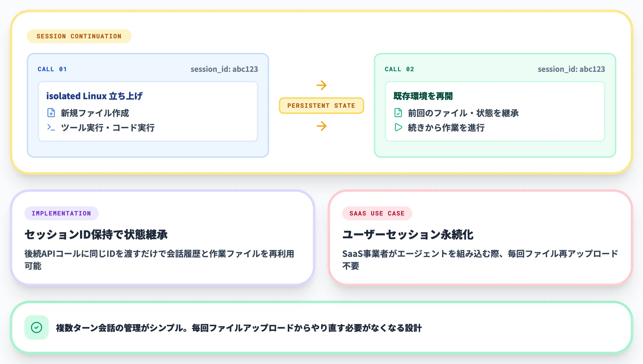Viewport: 643px width, 364px height.
Task: Click the play icon beside 続きから作業を進行
Action: click(398, 127)
